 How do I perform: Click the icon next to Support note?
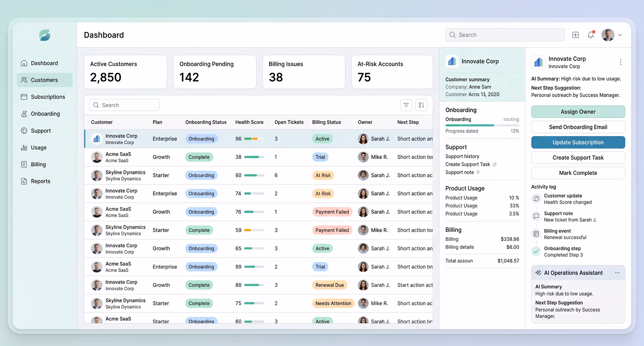point(478,172)
